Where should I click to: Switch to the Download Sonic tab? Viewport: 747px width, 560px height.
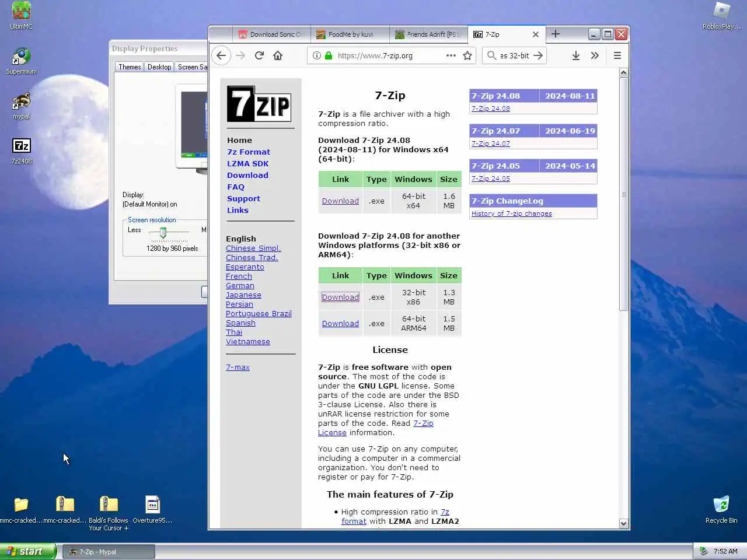(271, 34)
